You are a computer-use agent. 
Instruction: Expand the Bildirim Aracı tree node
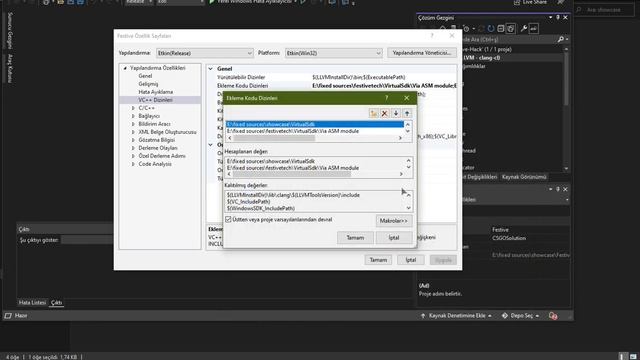(x=133, y=124)
